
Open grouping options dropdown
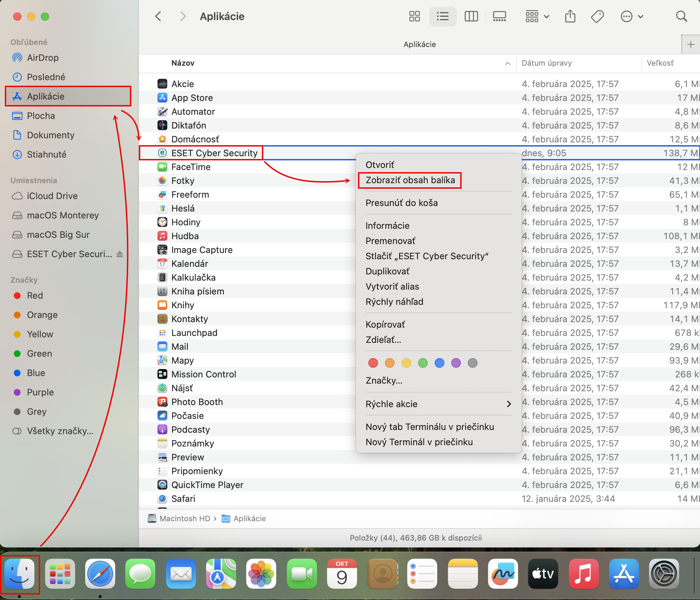tap(537, 16)
